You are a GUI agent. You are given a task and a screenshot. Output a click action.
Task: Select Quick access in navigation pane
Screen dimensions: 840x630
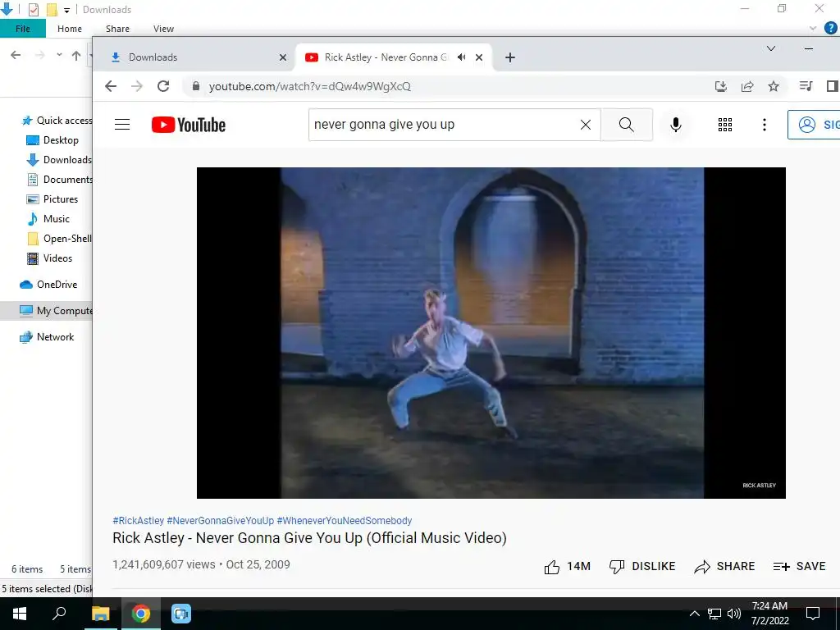[x=57, y=120]
